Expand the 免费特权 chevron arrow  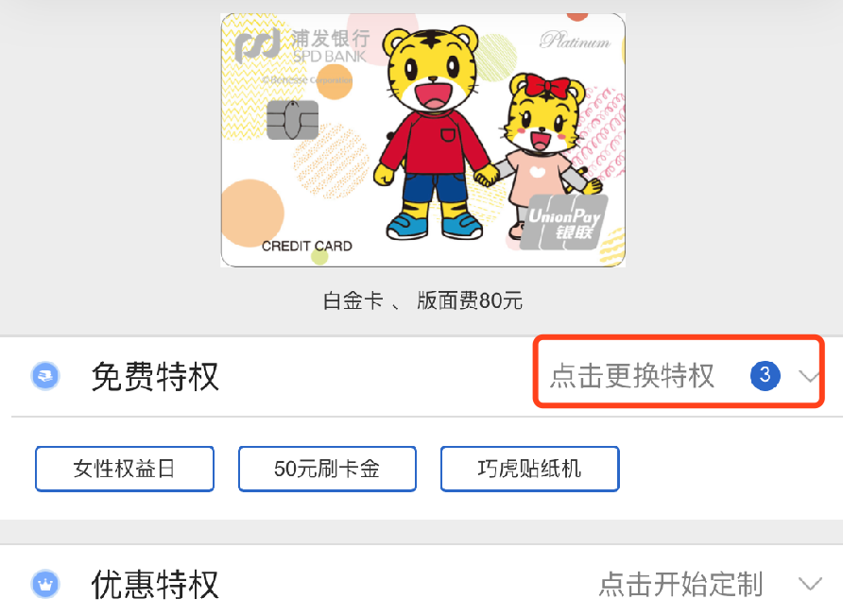coord(809,376)
